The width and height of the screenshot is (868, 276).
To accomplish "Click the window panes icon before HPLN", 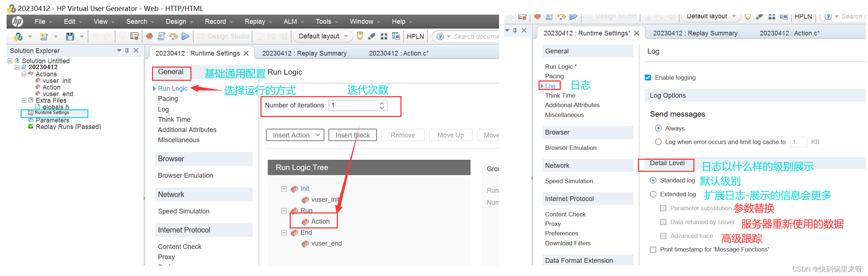I will click(396, 36).
